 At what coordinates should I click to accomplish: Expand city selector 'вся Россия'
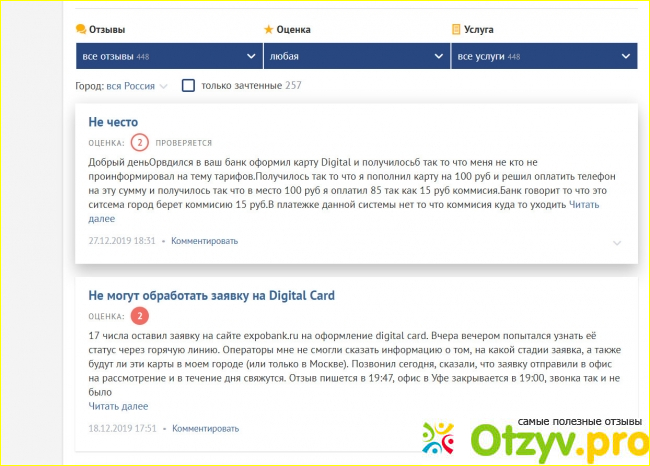coord(137,86)
